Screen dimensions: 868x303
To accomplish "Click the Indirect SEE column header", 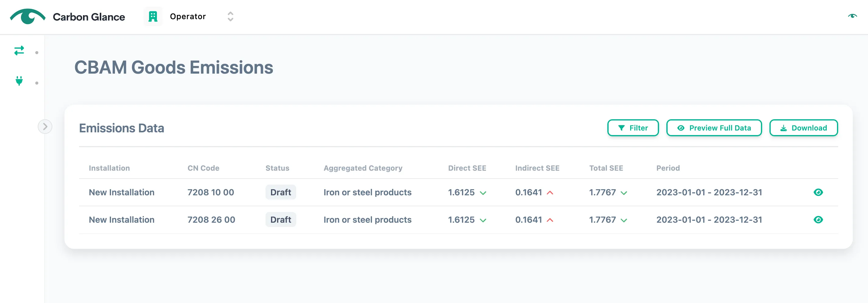I will tap(537, 168).
